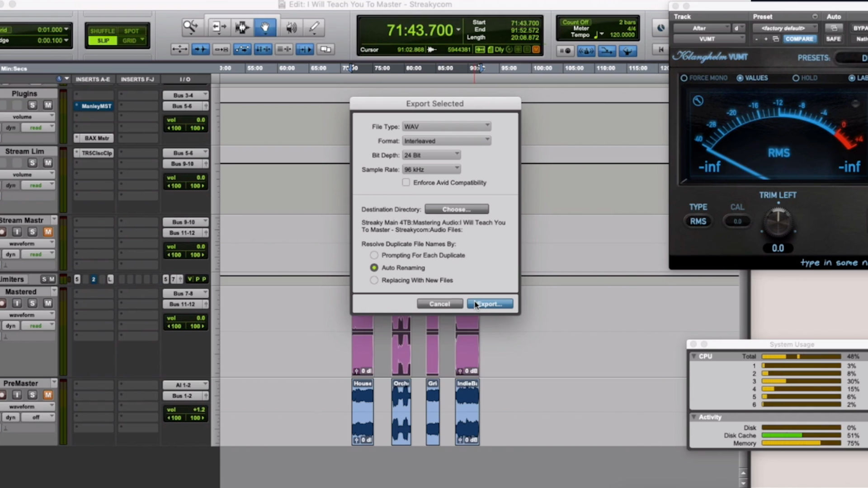Enable FORCE MONO in VUMT plugin
This screenshot has height=488, width=868.
coord(684,78)
